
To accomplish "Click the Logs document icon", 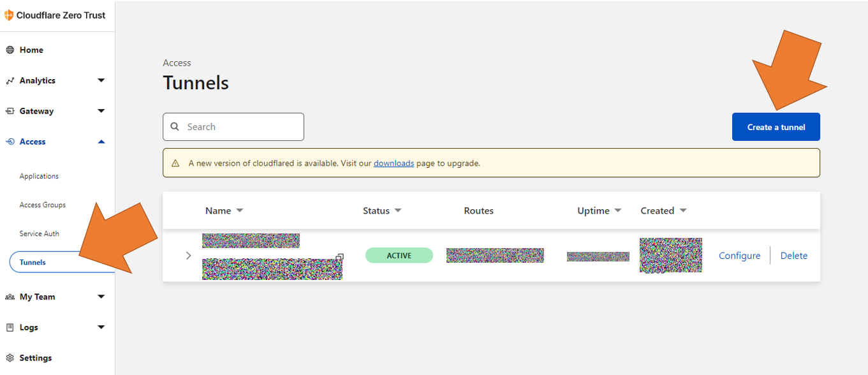I will coord(10,327).
